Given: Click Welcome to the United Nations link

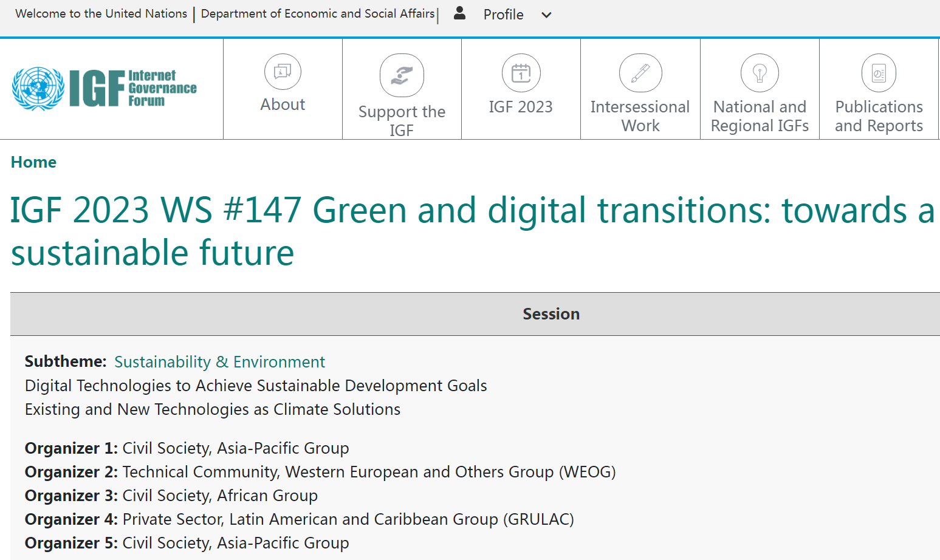Looking at the screenshot, I should [x=101, y=13].
